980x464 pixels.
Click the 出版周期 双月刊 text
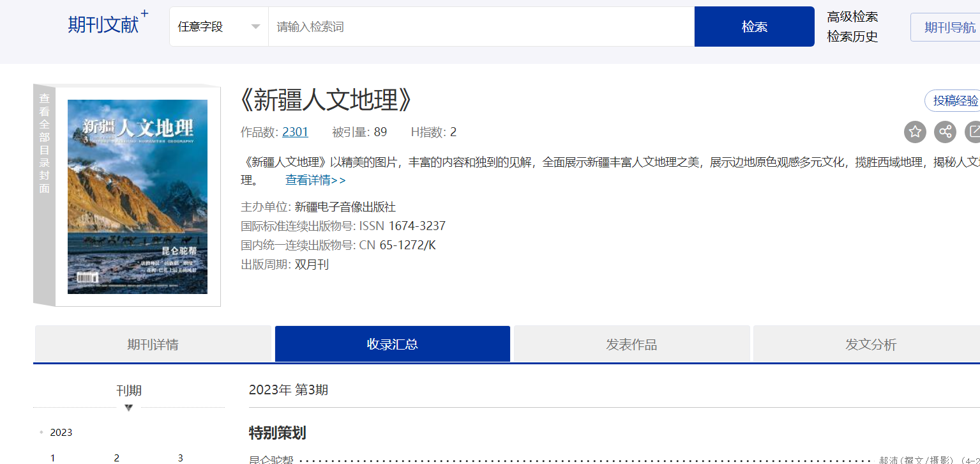coord(285,265)
